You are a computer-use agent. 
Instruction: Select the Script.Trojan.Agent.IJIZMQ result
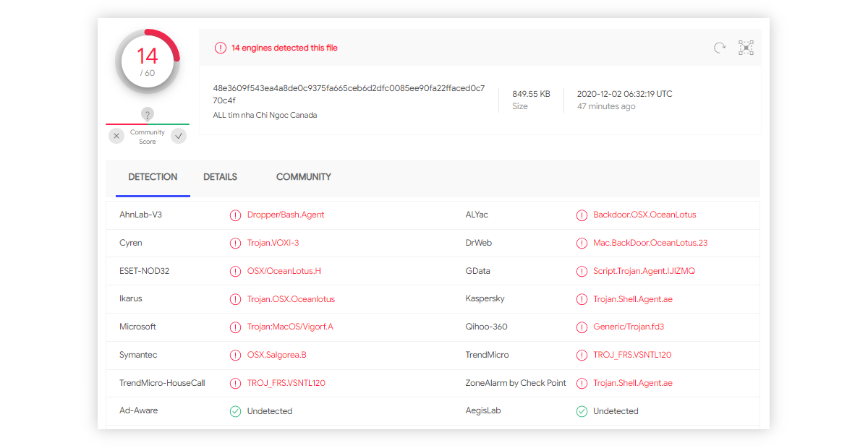coord(644,271)
